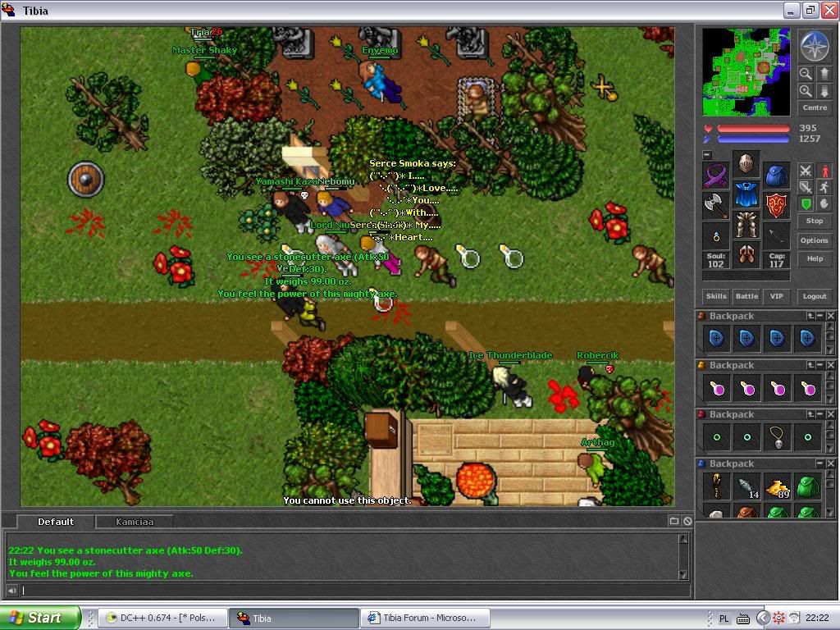Image resolution: width=840 pixels, height=630 pixels.
Task: Open the Windows Start menu
Action: [x=39, y=618]
